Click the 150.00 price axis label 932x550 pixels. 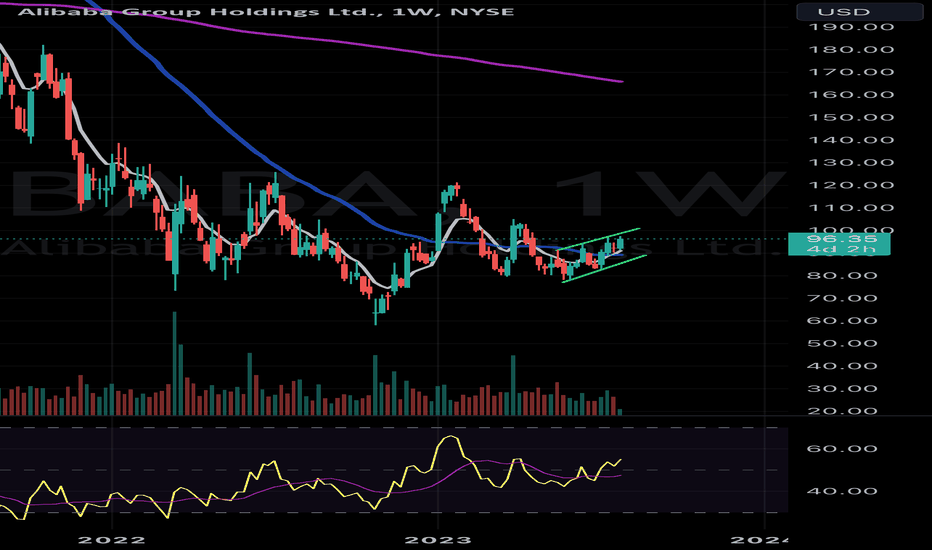pos(851,117)
